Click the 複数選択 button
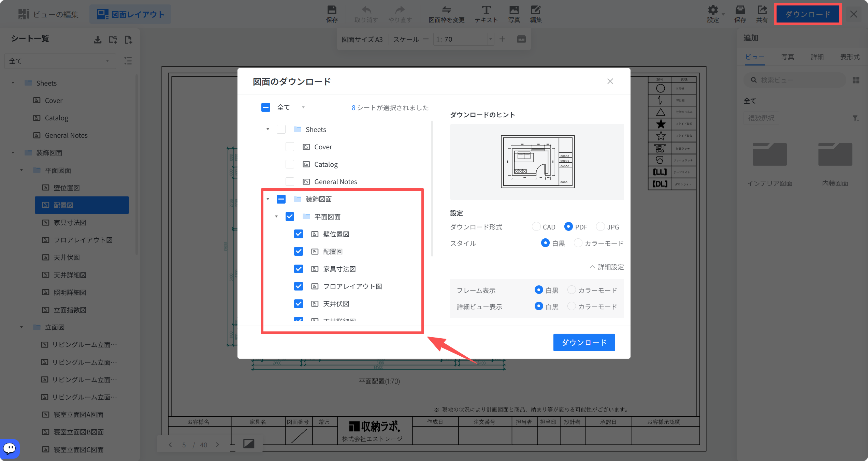868x461 pixels. 761,118
